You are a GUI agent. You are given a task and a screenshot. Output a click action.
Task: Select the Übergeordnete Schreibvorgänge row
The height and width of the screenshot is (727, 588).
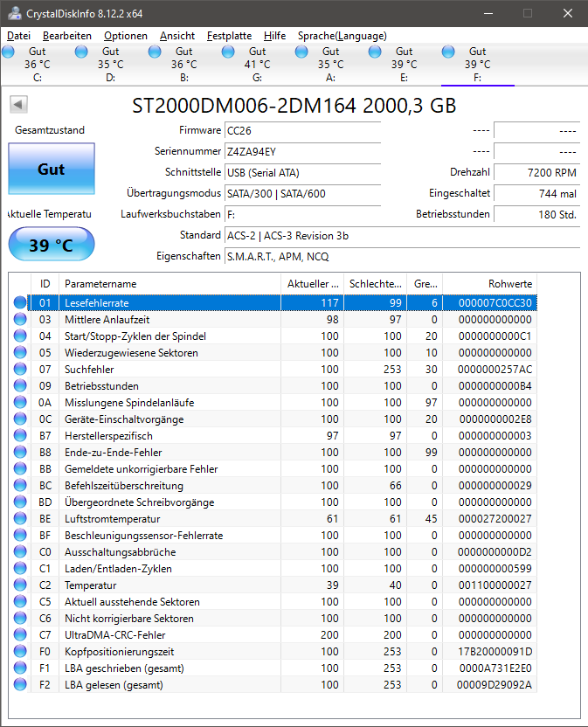tap(284, 502)
